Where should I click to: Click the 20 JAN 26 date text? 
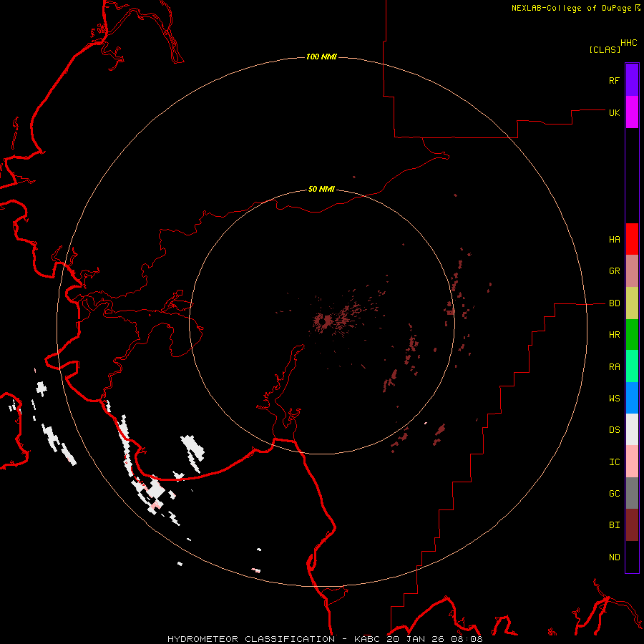click(416, 639)
